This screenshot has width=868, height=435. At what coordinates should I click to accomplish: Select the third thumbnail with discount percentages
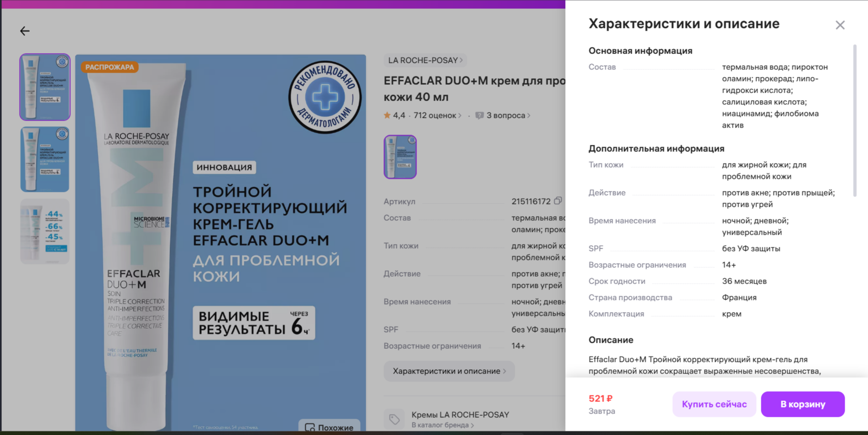click(44, 230)
